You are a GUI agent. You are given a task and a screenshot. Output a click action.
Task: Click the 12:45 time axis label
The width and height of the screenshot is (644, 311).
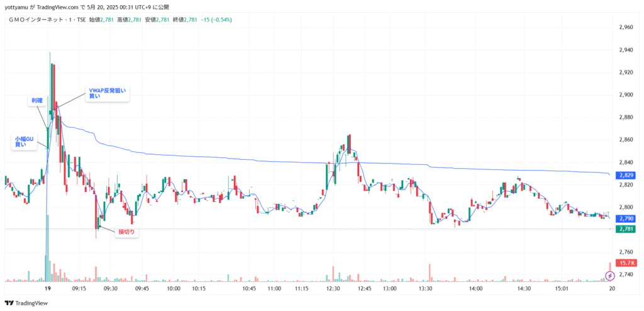coord(364,289)
